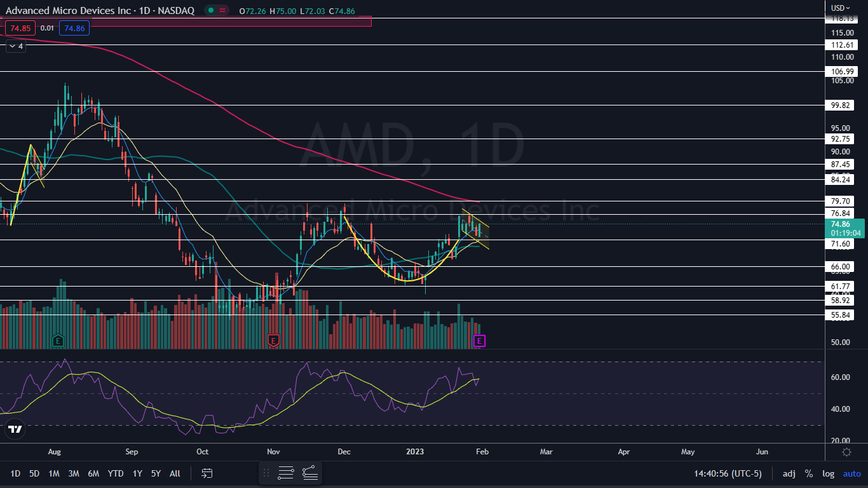Click the November red earnings E marker
The image size is (868, 488).
coord(273,341)
